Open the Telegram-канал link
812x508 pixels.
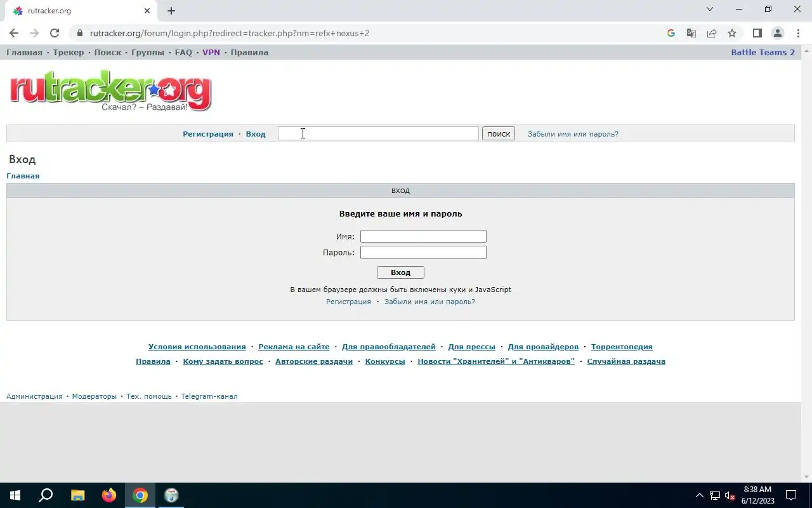point(209,396)
